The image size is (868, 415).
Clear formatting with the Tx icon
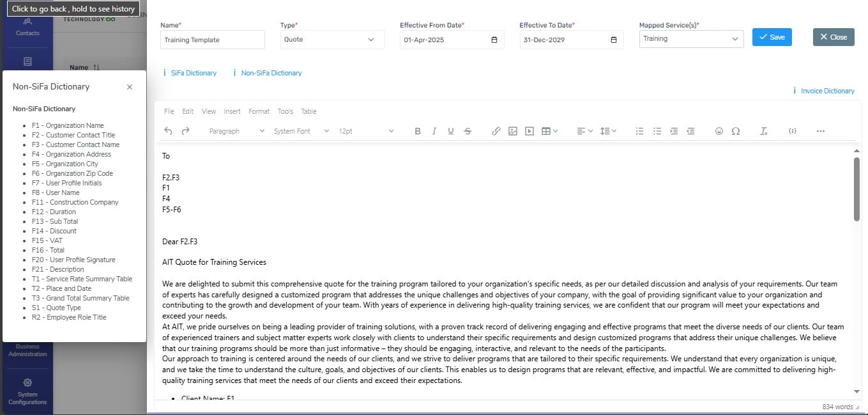(763, 131)
